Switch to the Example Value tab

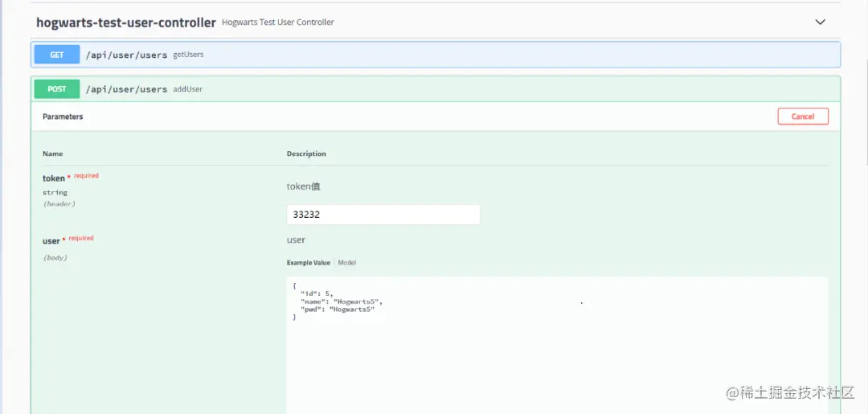point(309,262)
